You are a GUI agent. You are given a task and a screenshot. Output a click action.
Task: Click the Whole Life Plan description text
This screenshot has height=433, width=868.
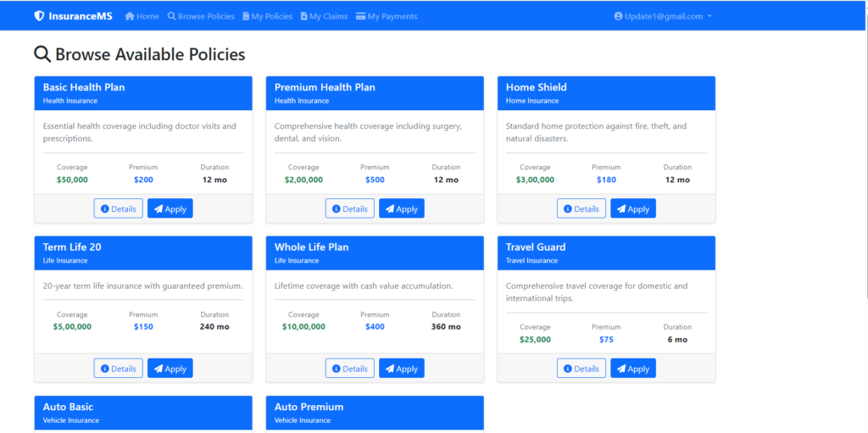click(x=364, y=286)
